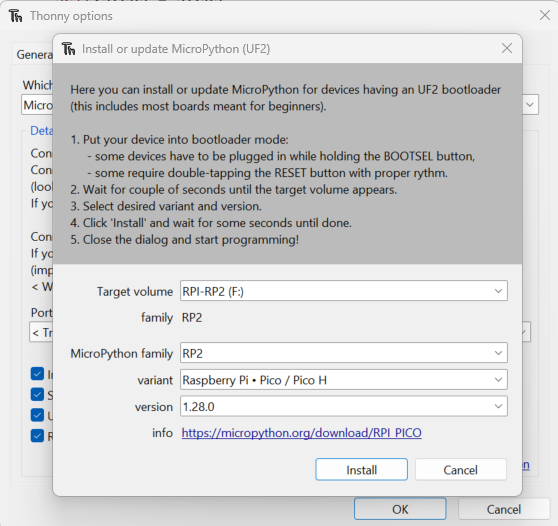Open the micropython.org RPI_PICO download link
The image size is (558, 526).
[301, 433]
